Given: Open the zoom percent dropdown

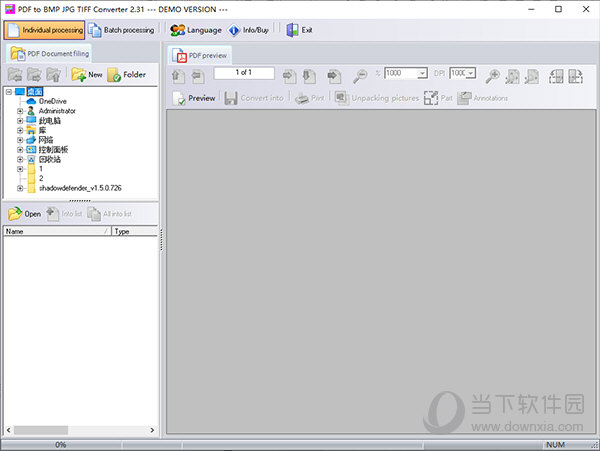Looking at the screenshot, I should [x=422, y=73].
